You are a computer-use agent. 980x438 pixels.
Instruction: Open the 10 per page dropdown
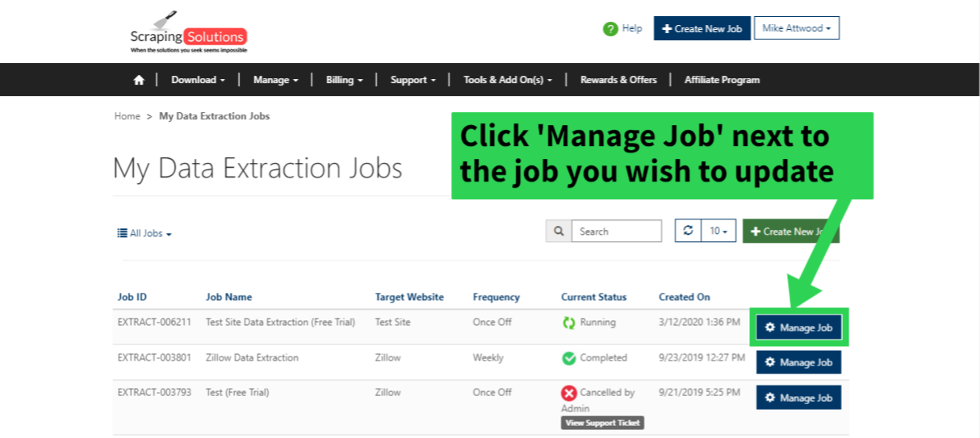pyautogui.click(x=718, y=231)
